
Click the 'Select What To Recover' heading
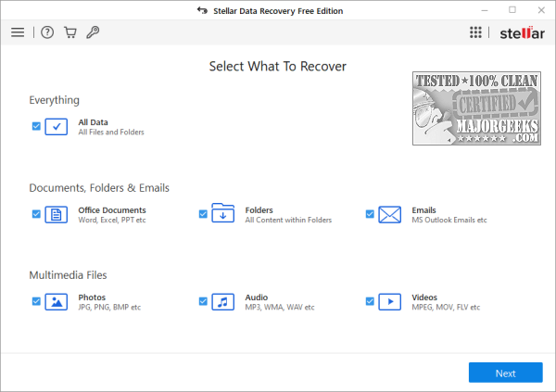click(278, 67)
